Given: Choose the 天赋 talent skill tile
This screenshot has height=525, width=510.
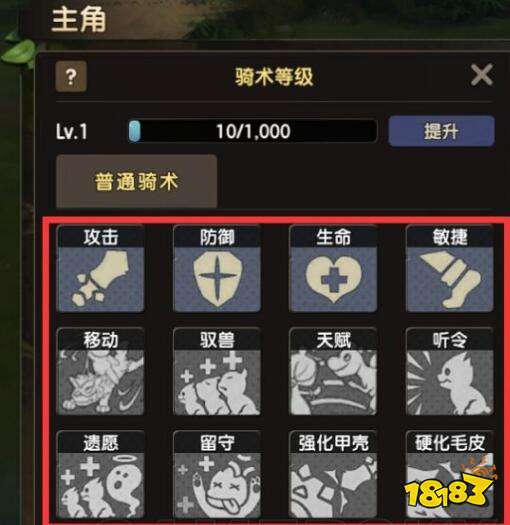Looking at the screenshot, I should [x=333, y=371].
